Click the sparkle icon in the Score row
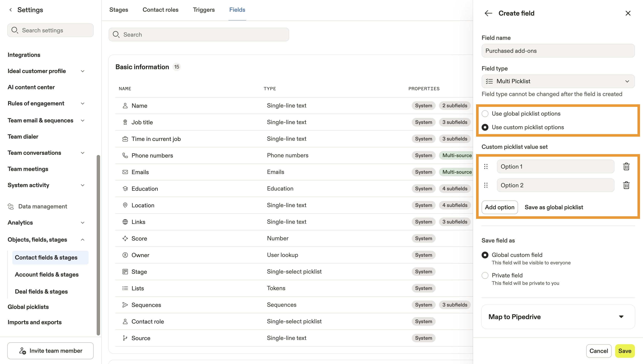This screenshot has width=643, height=364. pos(125,238)
